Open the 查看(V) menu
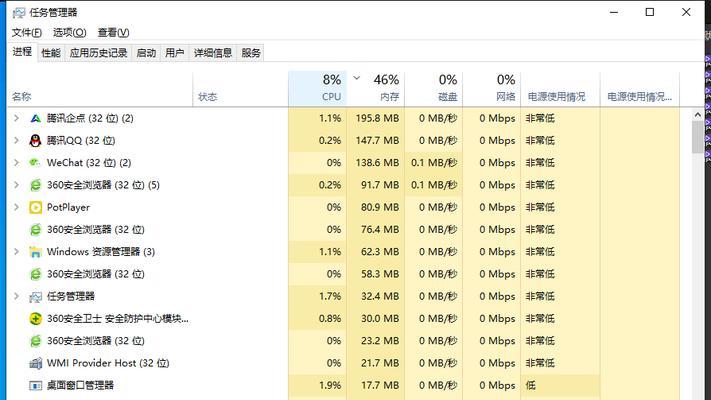The image size is (711, 400). tap(113, 33)
